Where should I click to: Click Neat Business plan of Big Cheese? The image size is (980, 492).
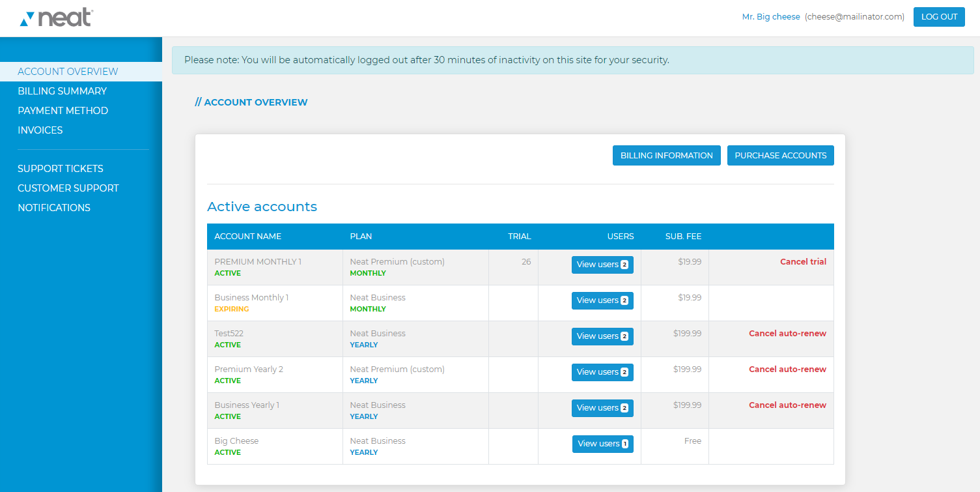pyautogui.click(x=378, y=441)
